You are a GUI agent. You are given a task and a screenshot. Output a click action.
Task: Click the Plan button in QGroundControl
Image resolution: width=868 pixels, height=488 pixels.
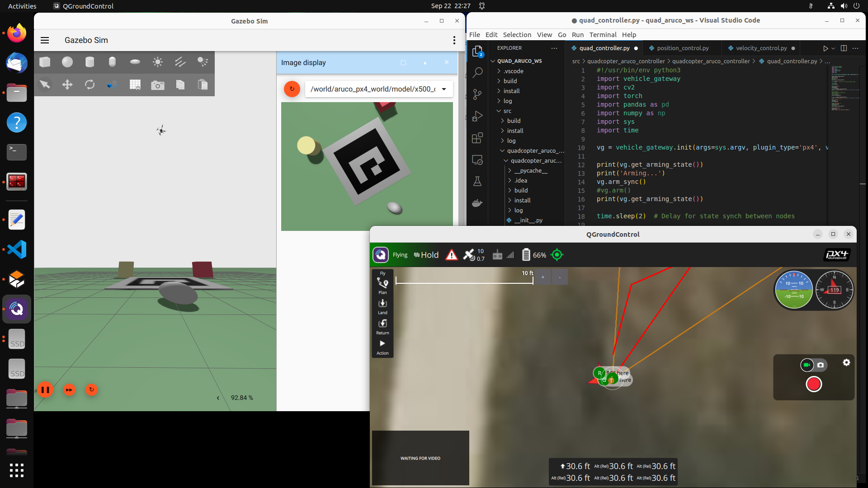click(x=382, y=286)
